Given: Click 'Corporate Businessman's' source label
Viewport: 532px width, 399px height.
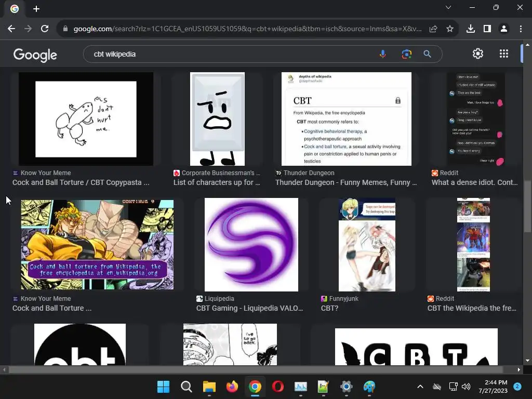Looking at the screenshot, I should tap(221, 173).
